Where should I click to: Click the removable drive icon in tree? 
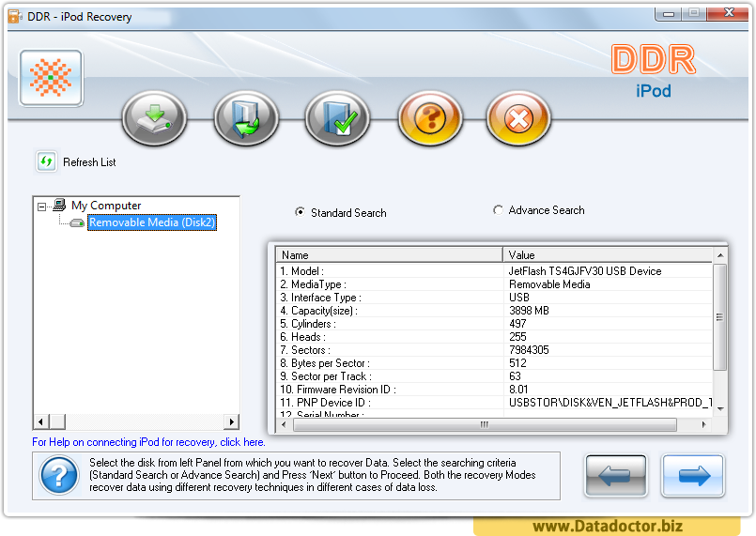point(77,222)
